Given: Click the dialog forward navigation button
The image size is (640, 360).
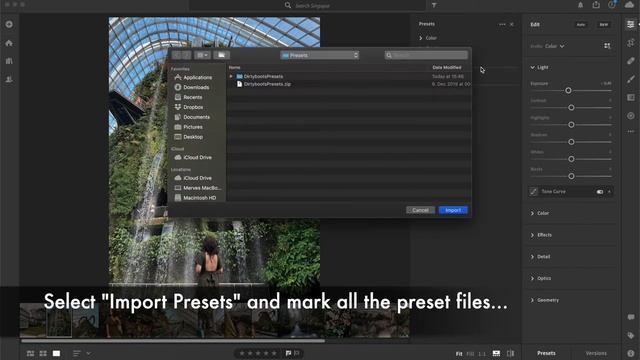Looking at the screenshot, I should [x=187, y=55].
